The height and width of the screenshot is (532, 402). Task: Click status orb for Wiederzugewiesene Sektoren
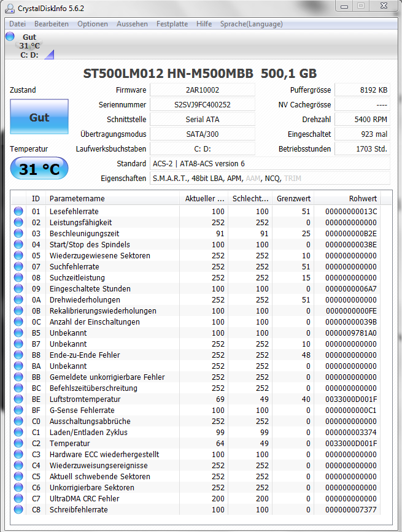18,255
